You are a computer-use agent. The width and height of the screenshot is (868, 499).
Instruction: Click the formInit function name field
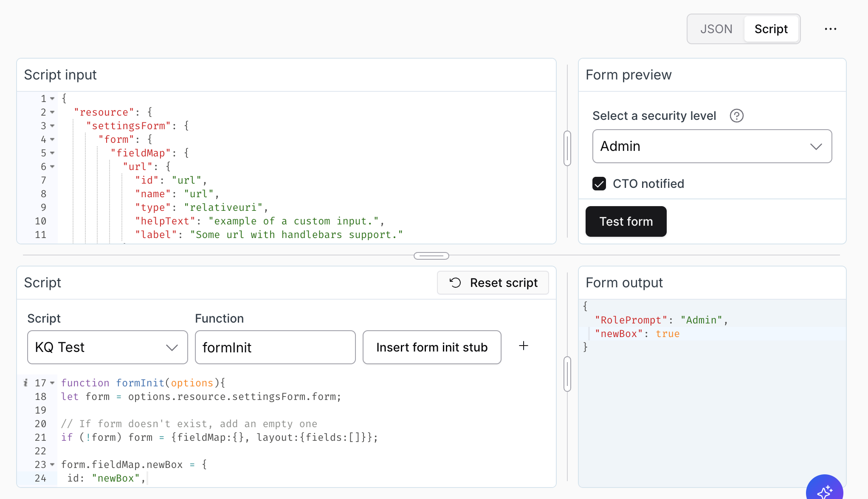pos(275,347)
